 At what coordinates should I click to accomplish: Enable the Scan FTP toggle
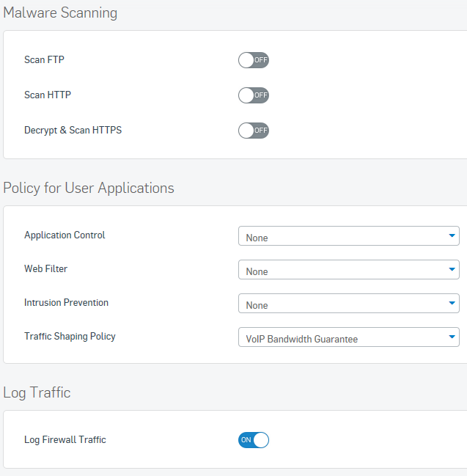(x=254, y=60)
